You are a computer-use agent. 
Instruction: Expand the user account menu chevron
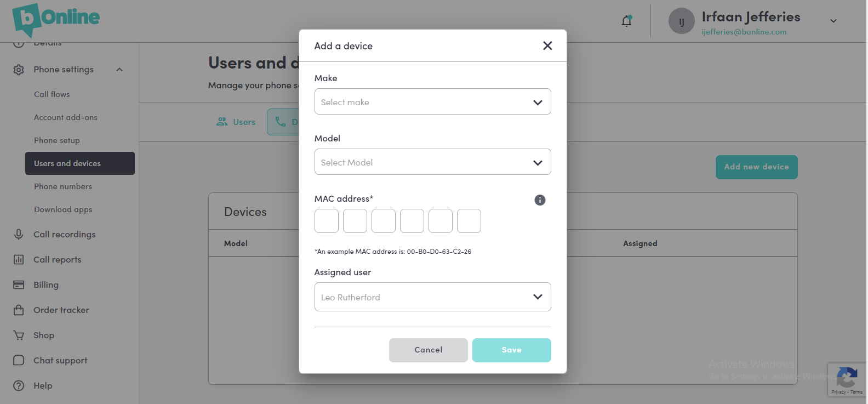point(833,21)
